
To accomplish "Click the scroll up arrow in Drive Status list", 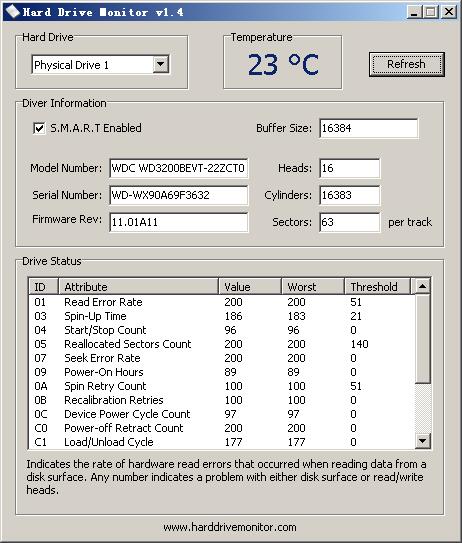I will pos(423,286).
